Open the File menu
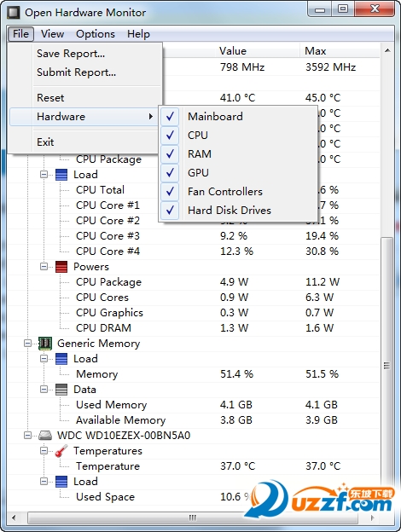The height and width of the screenshot is (532, 401). (x=20, y=34)
